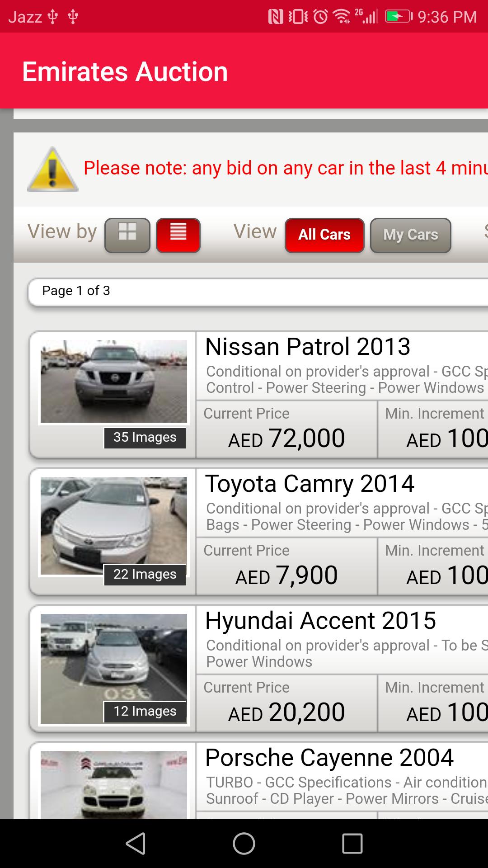The width and height of the screenshot is (488, 868).
Task: Tap the Android home navigation button
Action: [244, 844]
